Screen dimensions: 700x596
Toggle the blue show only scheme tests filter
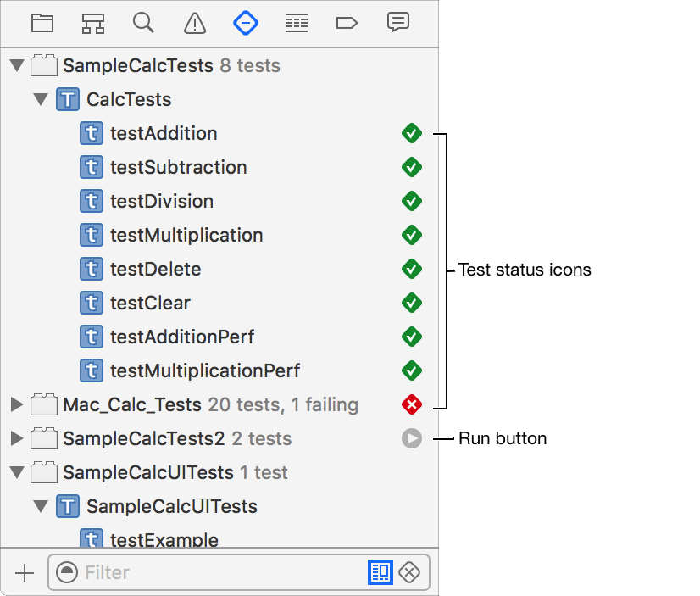pos(381,573)
